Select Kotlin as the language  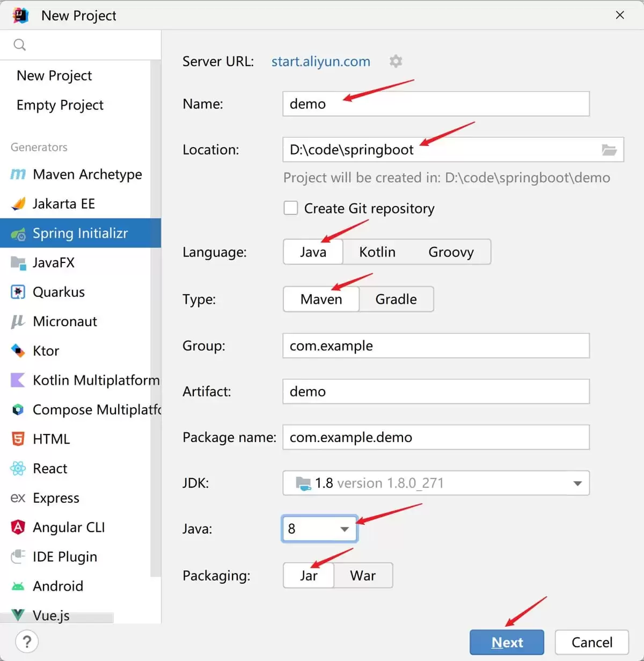click(377, 252)
